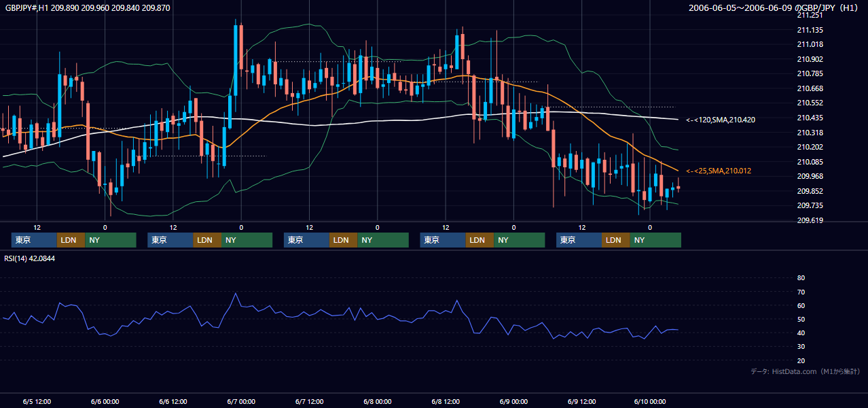
Task: Click the first day's NY session block
Action: 111,240
